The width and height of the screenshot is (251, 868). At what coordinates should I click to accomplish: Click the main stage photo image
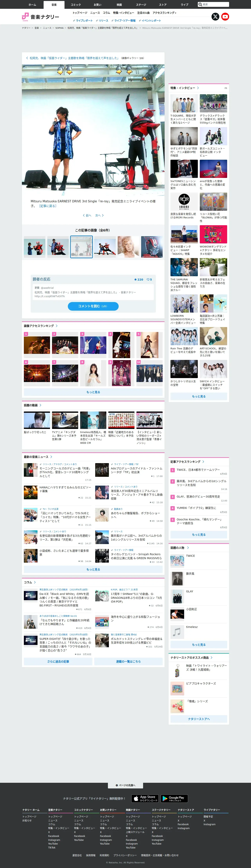(x=93, y=130)
